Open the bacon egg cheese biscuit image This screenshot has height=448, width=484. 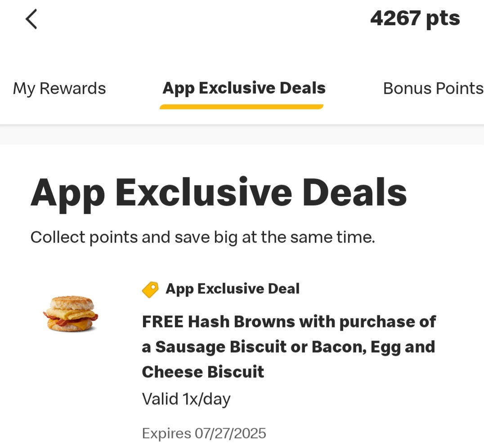pyautogui.click(x=71, y=314)
